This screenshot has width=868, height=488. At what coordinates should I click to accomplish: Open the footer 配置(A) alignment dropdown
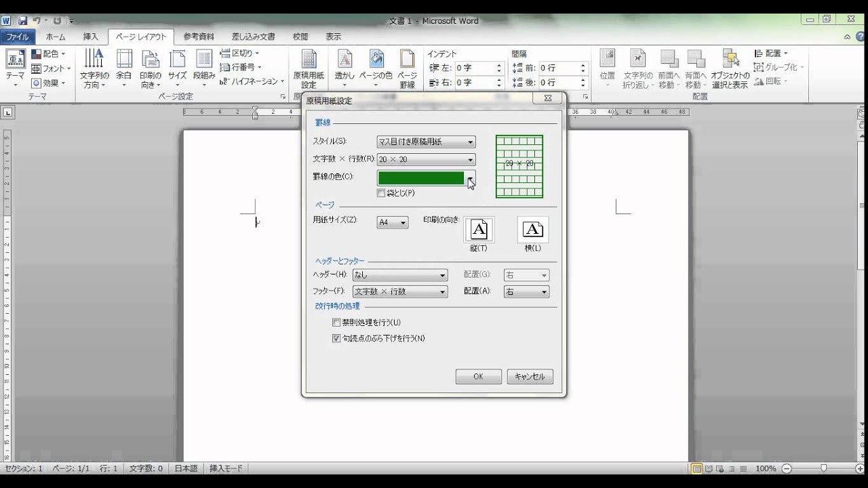(526, 292)
